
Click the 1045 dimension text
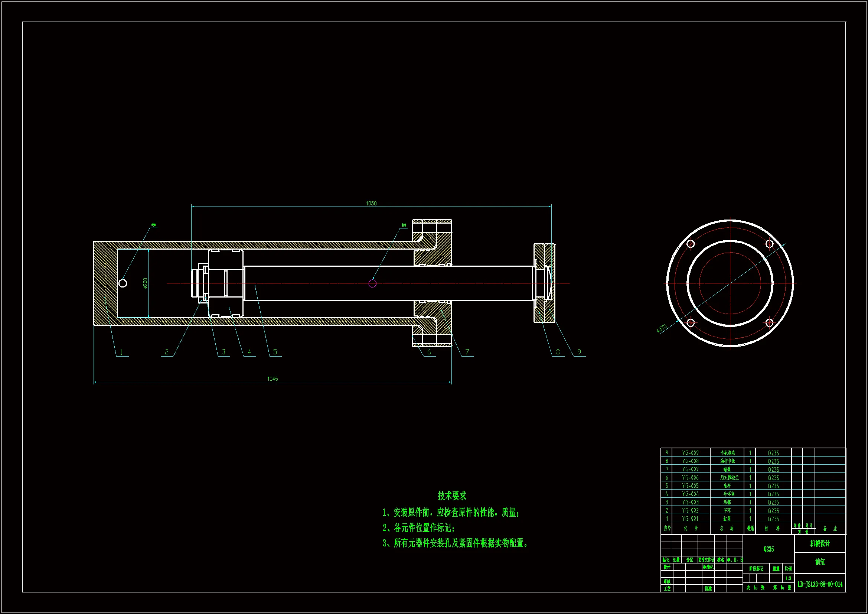(272, 379)
